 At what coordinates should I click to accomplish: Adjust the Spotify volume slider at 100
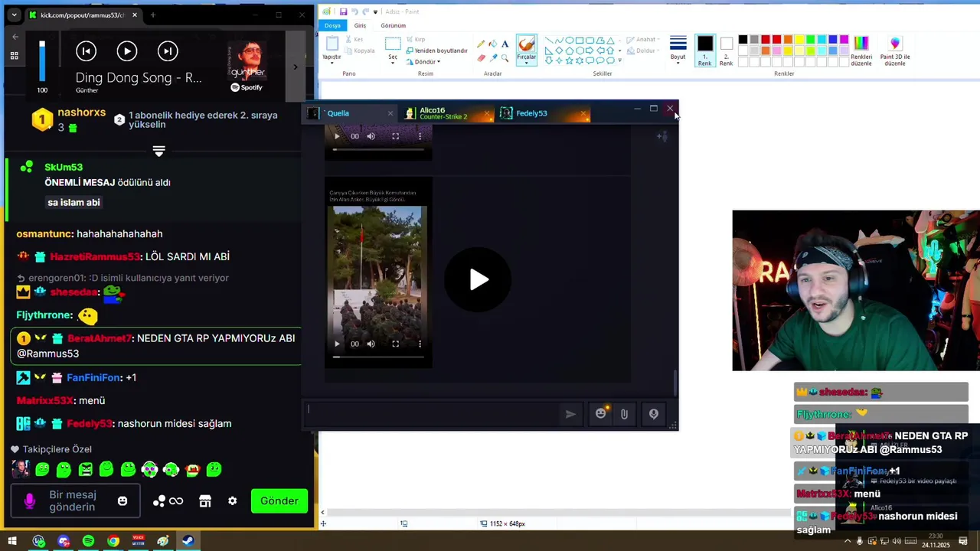pos(42,60)
